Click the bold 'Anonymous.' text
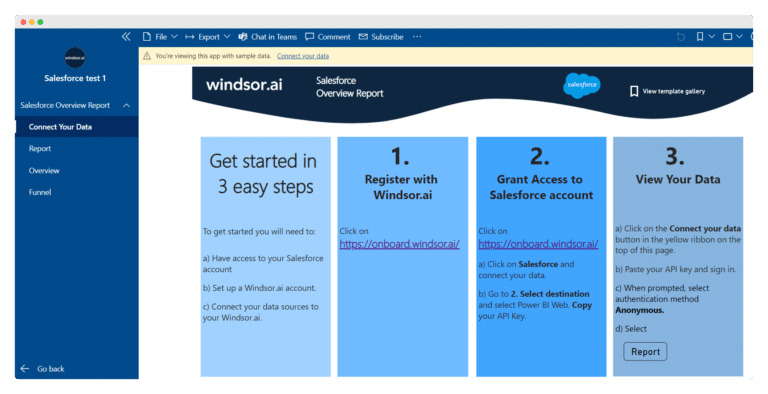 [x=640, y=310]
